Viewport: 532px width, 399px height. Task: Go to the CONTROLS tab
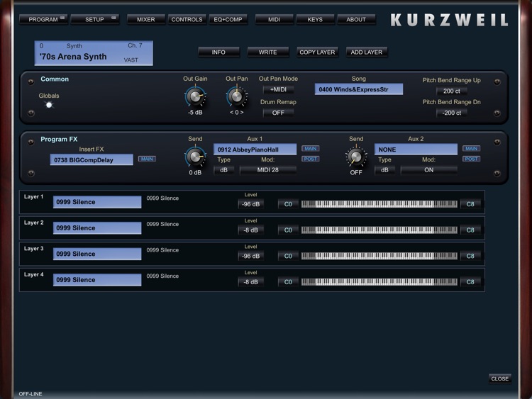pyautogui.click(x=187, y=19)
